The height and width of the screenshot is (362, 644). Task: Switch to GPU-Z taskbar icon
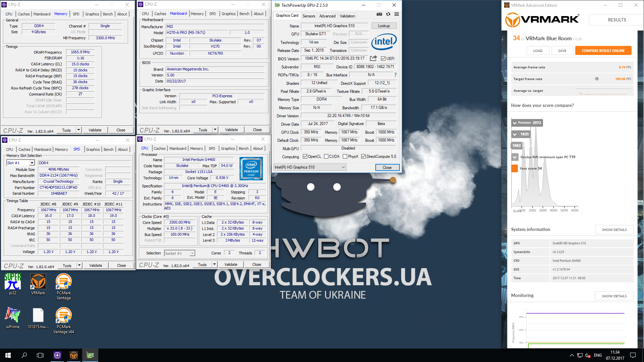[90, 355]
